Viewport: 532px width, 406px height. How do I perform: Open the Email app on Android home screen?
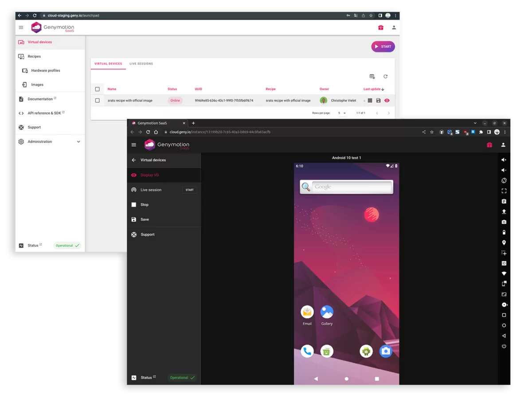pyautogui.click(x=307, y=315)
